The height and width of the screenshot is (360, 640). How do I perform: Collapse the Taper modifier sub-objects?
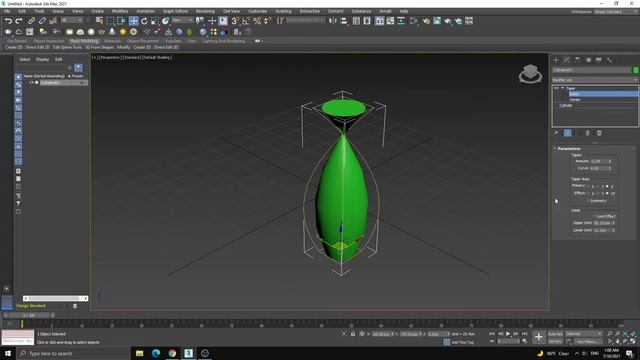pyautogui.click(x=562, y=88)
